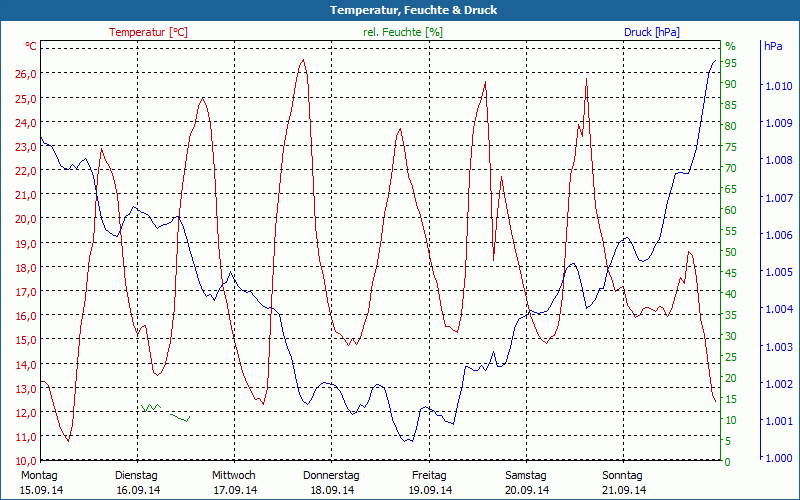
Task: Click the 11,0 tick on temperature axis
Action: pyautogui.click(x=24, y=437)
